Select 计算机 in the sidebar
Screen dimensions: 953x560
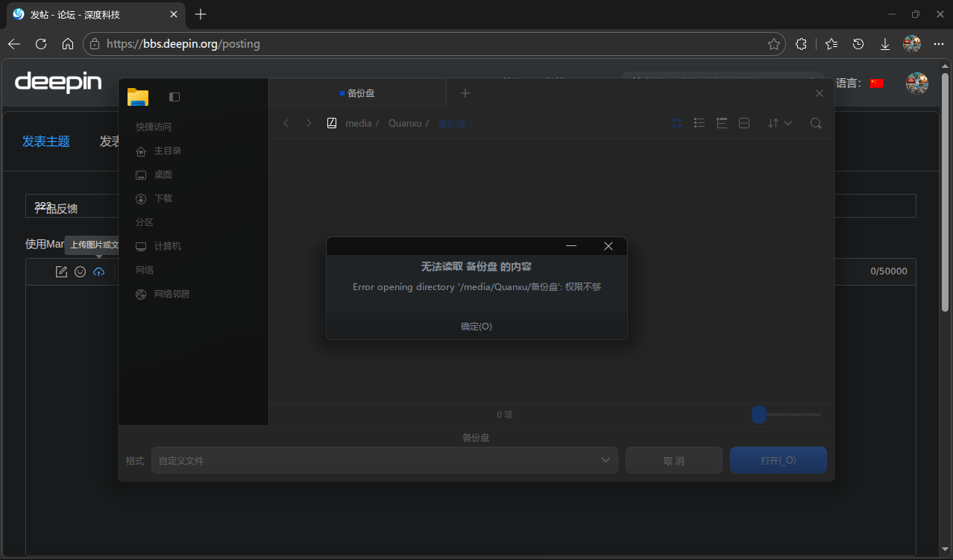(167, 246)
